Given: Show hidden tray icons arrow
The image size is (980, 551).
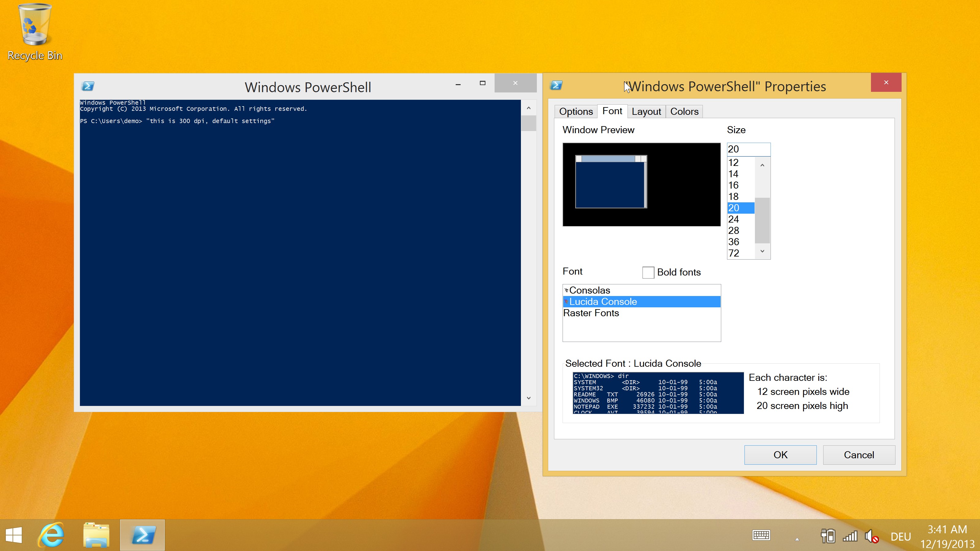Looking at the screenshot, I should [x=797, y=539].
